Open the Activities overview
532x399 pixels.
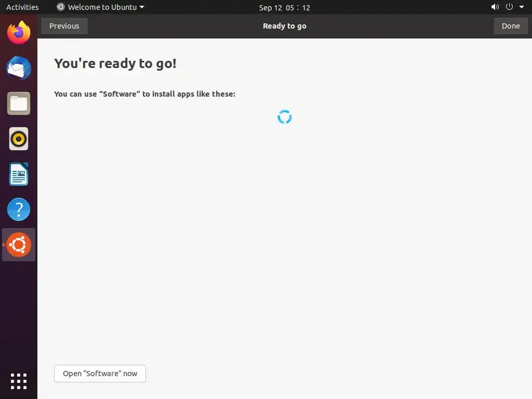tap(22, 7)
